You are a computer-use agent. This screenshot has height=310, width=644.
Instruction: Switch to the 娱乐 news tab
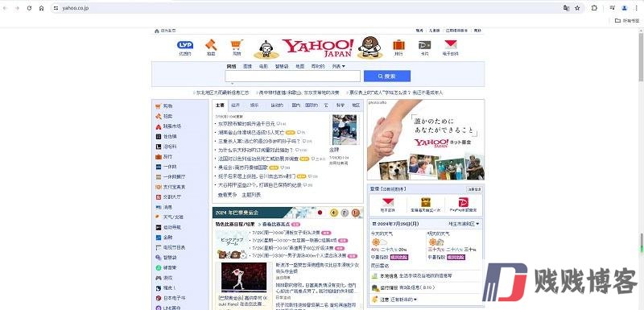[x=254, y=105]
